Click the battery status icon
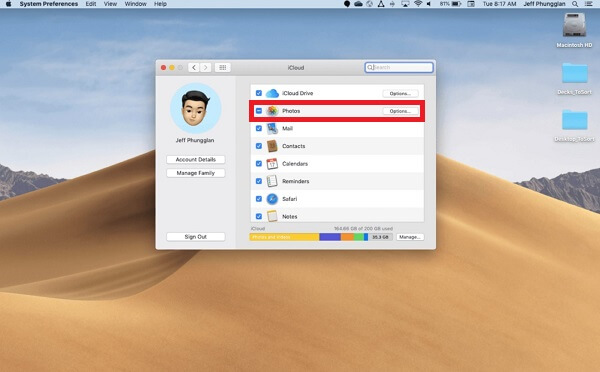This screenshot has width=600, height=372. [457, 4]
